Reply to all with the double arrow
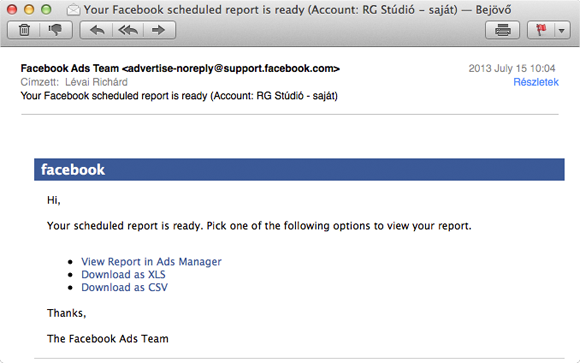 point(128,30)
